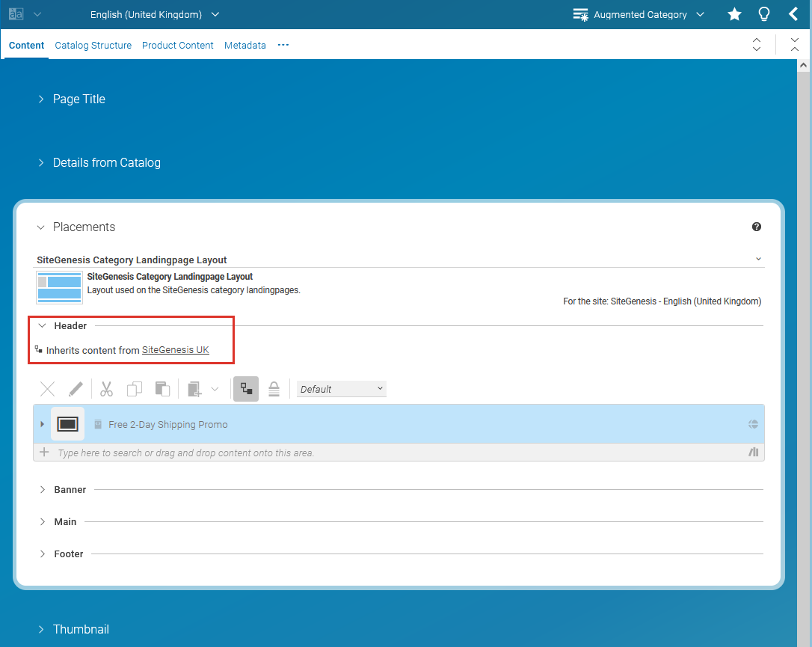Click the paste clipboard icon

[x=162, y=389]
